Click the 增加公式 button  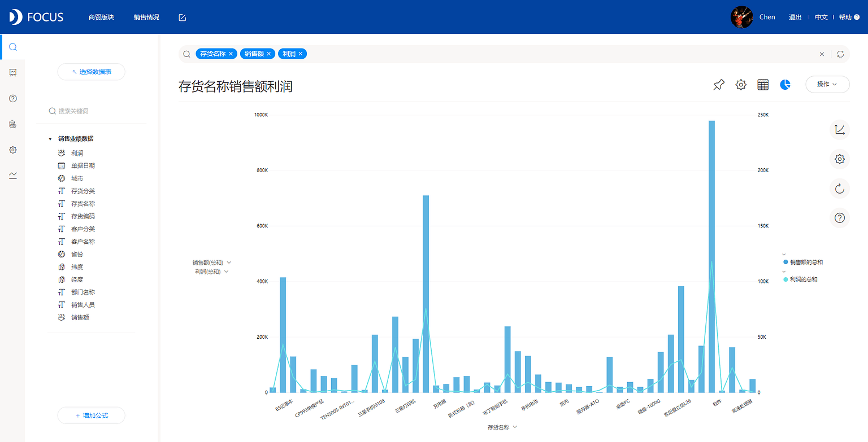click(x=91, y=415)
